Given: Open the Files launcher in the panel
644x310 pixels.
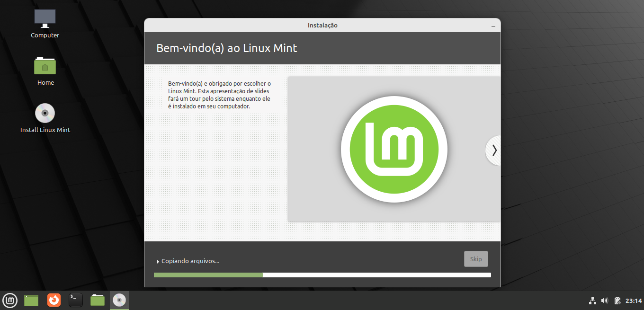Looking at the screenshot, I should pos(98,300).
